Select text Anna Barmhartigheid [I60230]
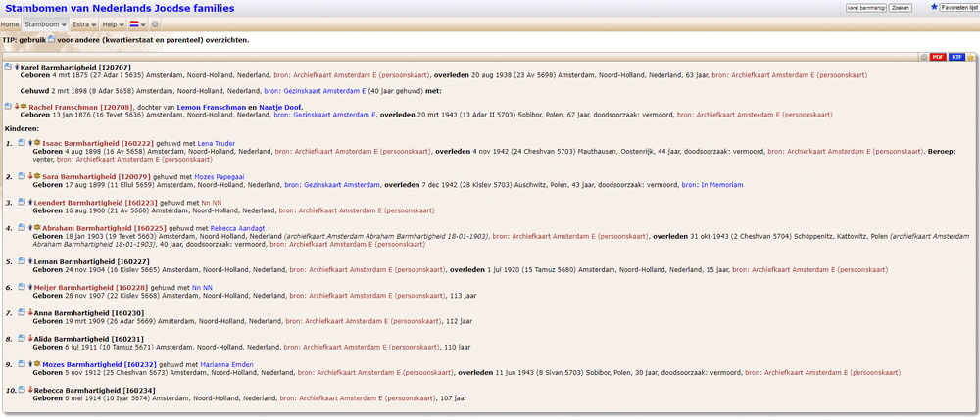Screen dimensions: 980x420 click(89, 312)
